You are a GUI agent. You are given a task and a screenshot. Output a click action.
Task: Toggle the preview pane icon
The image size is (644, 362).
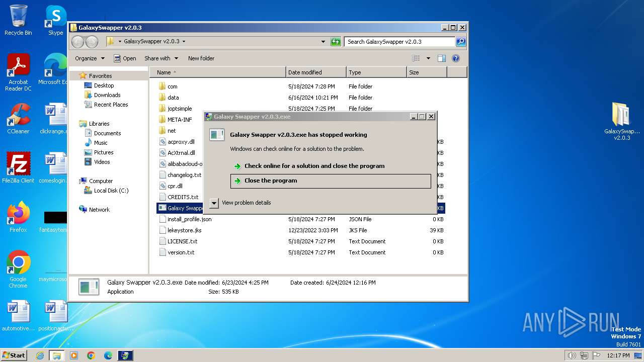coord(441,58)
